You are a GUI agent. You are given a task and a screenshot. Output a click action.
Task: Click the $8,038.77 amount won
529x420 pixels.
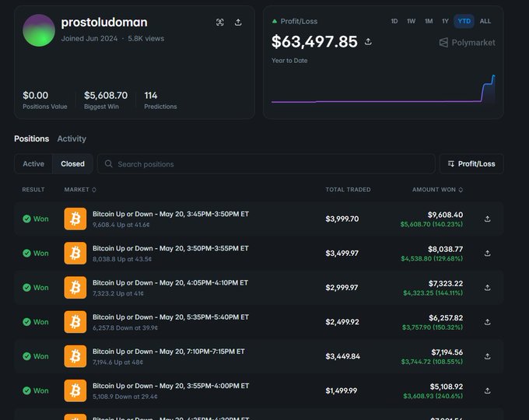click(x=445, y=250)
